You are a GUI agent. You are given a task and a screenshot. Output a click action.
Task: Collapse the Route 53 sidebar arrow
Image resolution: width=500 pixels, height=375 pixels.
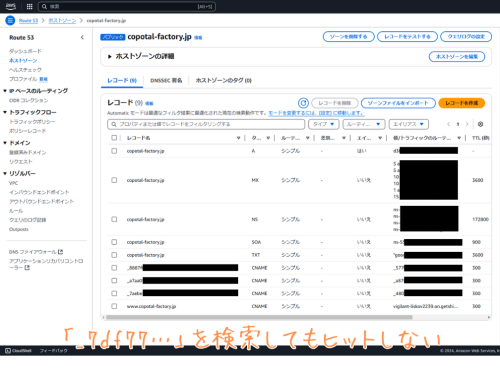(x=82, y=37)
